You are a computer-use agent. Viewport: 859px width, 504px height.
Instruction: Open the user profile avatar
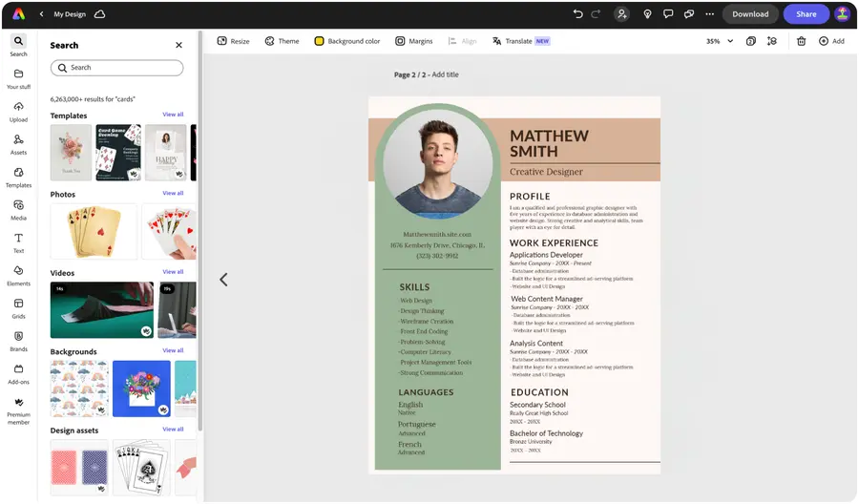(842, 14)
